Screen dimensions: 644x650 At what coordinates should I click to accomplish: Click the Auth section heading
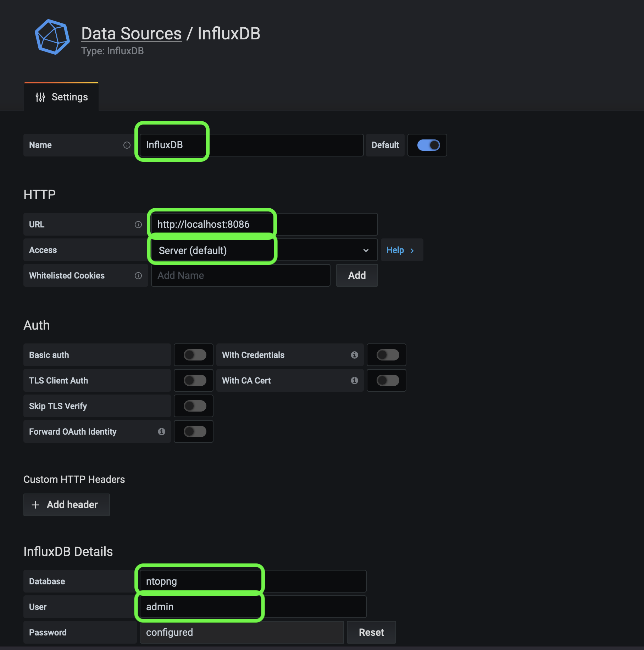pyautogui.click(x=37, y=325)
